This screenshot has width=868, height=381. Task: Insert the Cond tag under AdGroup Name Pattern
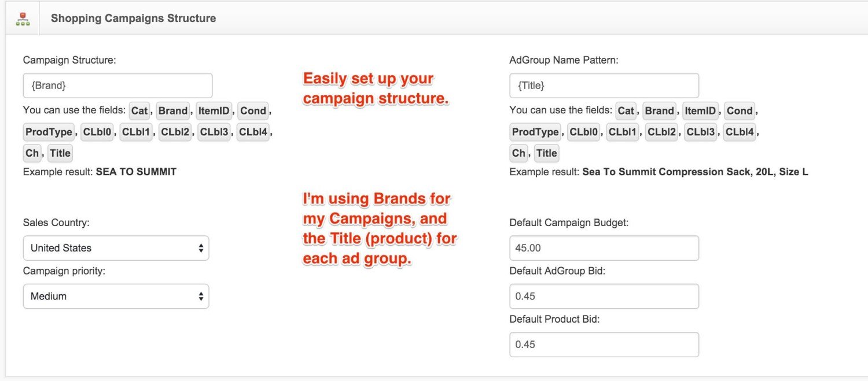click(x=740, y=110)
